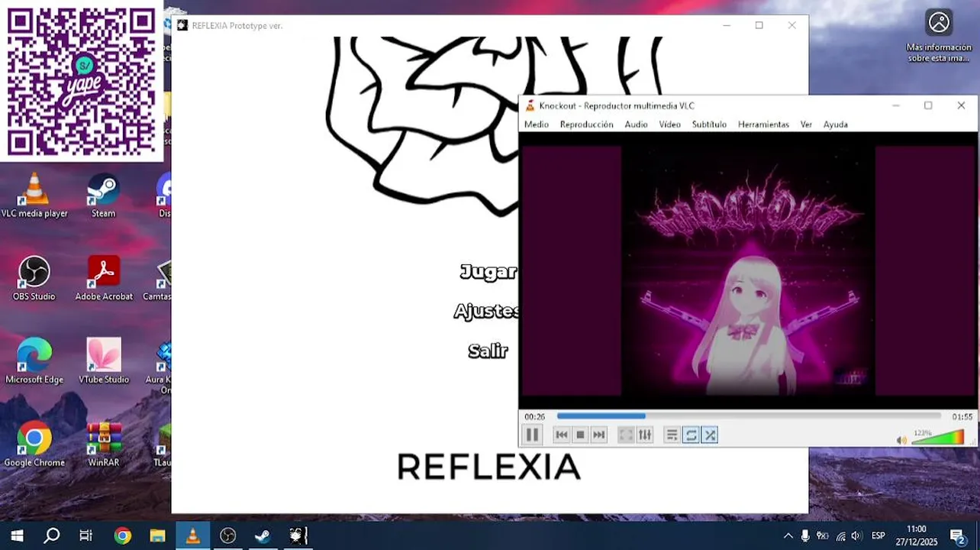Expand hidden system tray icons
Screen dimensions: 980x550
(x=788, y=535)
